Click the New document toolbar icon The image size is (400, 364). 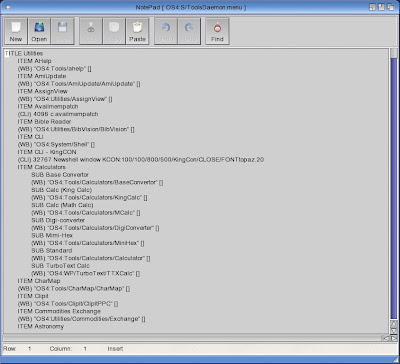pyautogui.click(x=16, y=31)
